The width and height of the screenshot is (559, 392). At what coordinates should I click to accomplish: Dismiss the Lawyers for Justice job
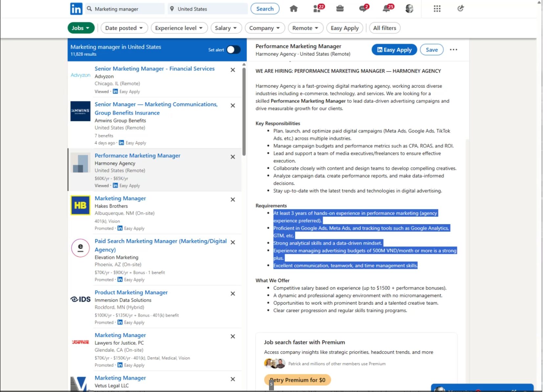[x=233, y=336]
